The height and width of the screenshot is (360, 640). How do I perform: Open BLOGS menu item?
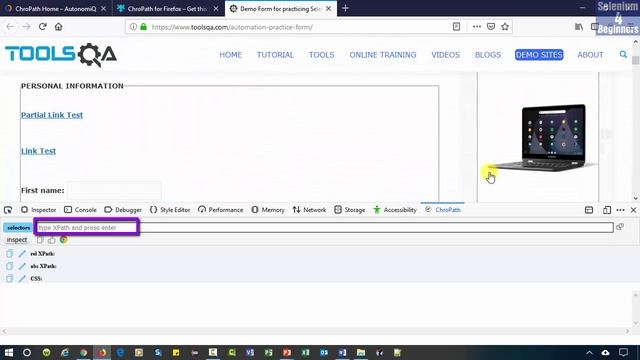(488, 55)
